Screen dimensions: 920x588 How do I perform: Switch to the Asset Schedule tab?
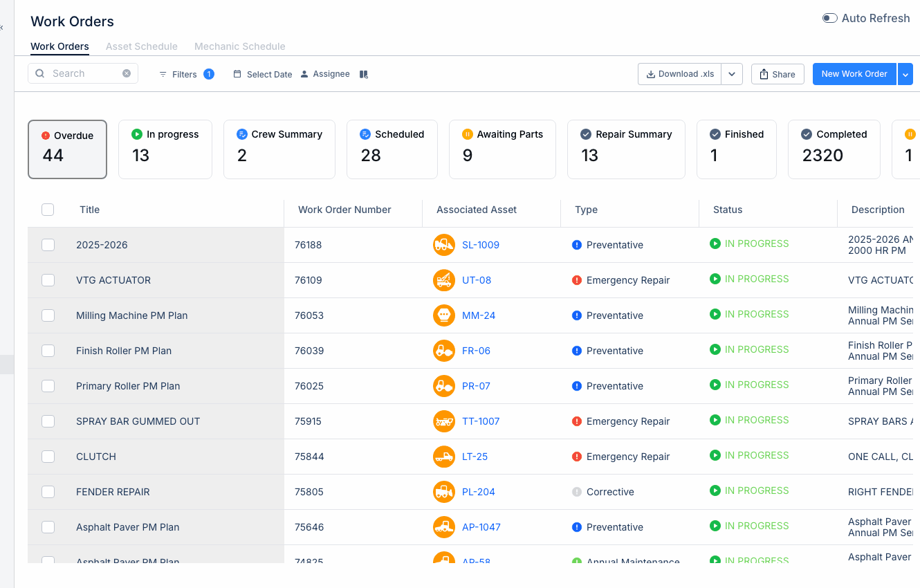[142, 46]
